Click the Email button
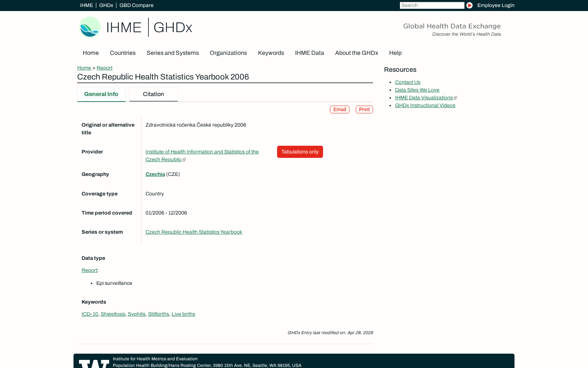Image resolution: width=588 pixels, height=368 pixels. click(340, 110)
